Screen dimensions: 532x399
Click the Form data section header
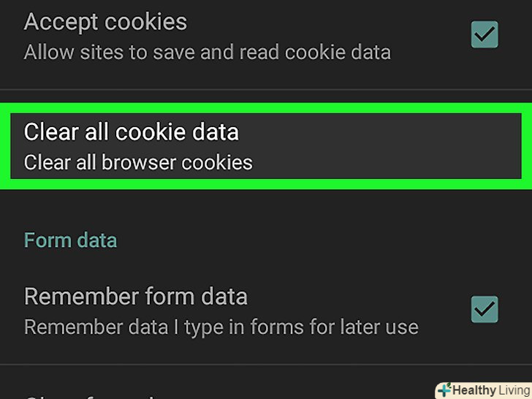pos(70,240)
